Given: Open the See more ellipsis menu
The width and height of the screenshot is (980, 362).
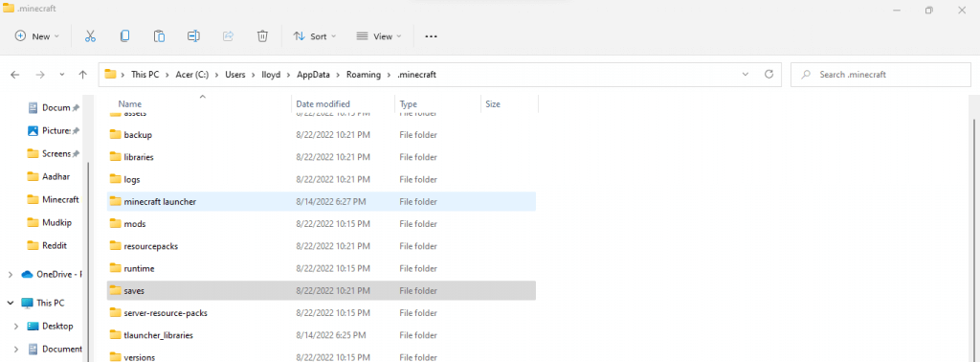Looking at the screenshot, I should (x=432, y=36).
